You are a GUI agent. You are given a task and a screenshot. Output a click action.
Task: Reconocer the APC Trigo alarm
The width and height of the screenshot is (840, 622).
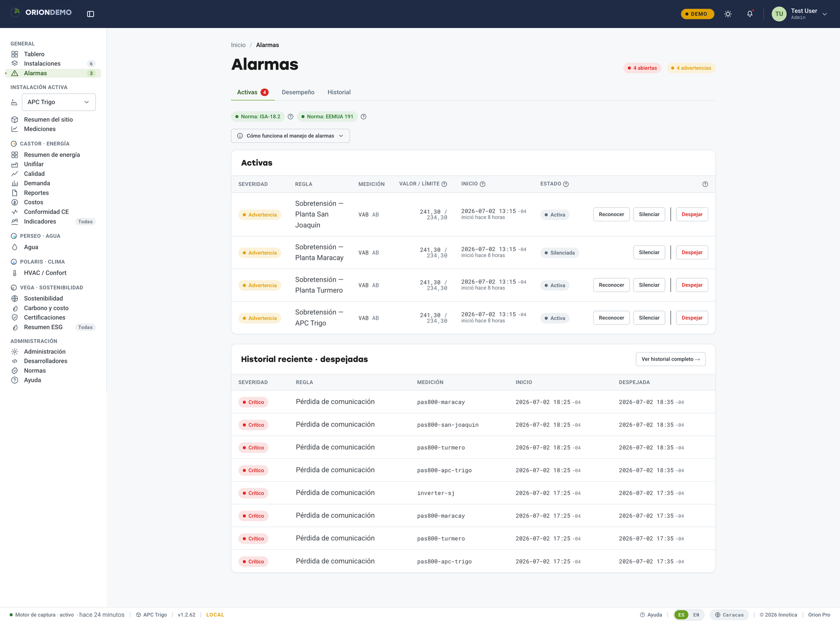pos(611,318)
